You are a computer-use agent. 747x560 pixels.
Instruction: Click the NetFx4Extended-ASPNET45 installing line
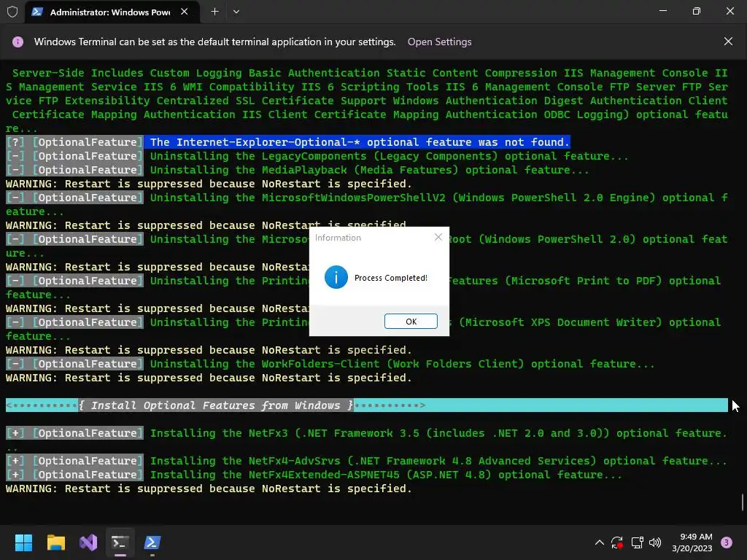(314, 475)
